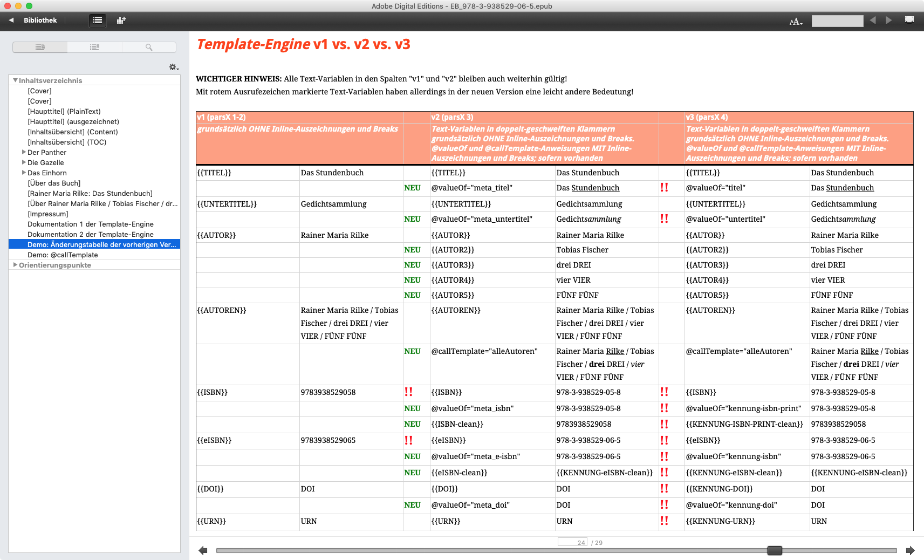Click the Template-Engine v1 vs. v2 heading
Viewport: 924px width, 560px height.
tap(303, 44)
